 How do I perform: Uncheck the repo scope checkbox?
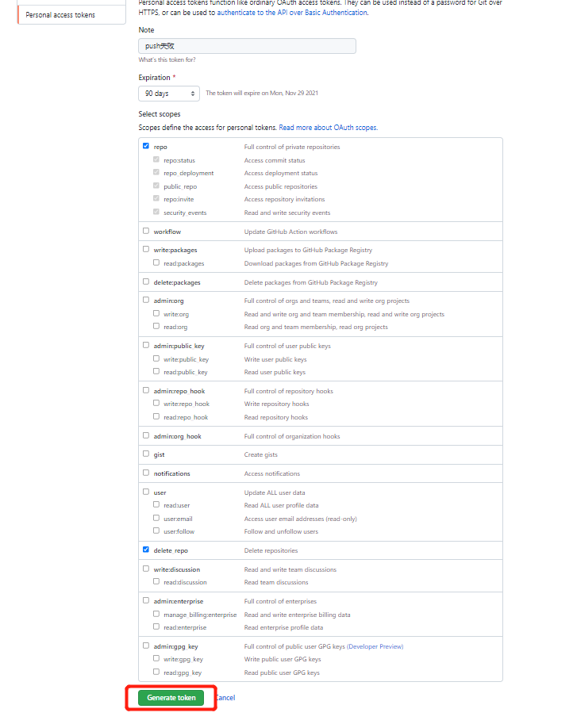(x=146, y=147)
